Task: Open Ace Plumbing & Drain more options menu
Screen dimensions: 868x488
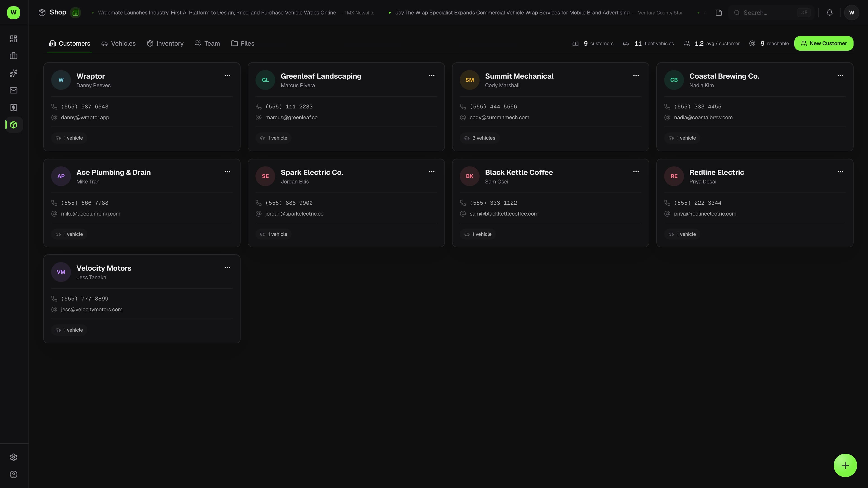Action: coord(227,172)
